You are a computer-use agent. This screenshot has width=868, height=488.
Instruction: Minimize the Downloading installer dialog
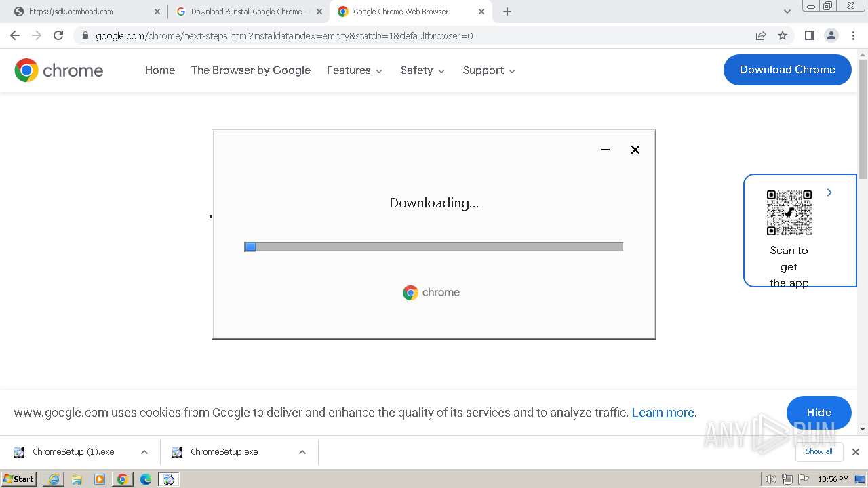606,150
